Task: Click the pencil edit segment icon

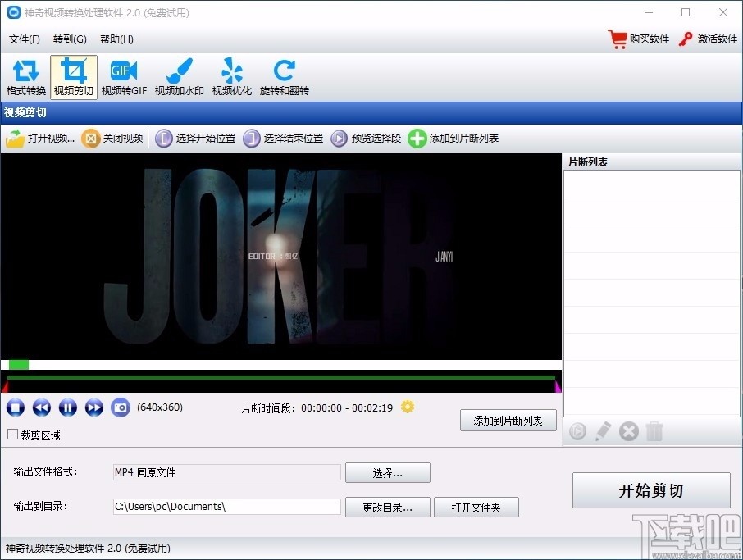Action: click(603, 431)
